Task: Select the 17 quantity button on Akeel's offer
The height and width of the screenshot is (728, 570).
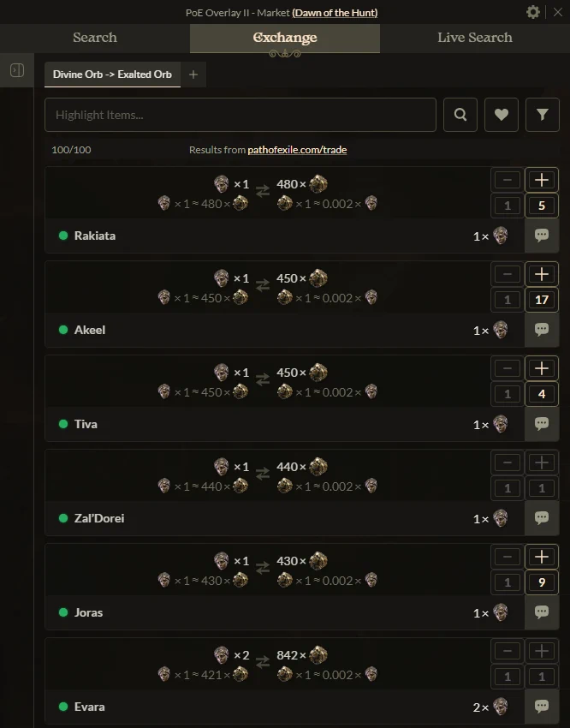Action: tap(541, 300)
